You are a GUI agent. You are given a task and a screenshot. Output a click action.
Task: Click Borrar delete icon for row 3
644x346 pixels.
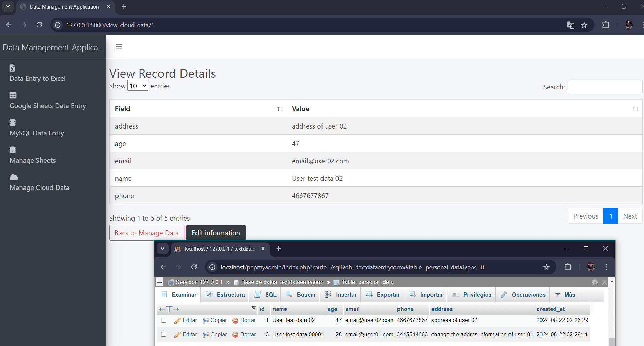coord(235,335)
